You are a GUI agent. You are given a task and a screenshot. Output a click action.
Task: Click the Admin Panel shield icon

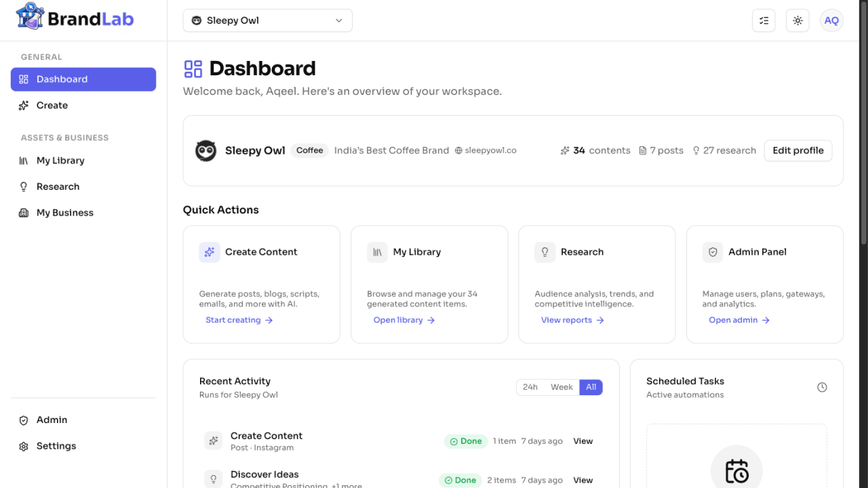(713, 252)
